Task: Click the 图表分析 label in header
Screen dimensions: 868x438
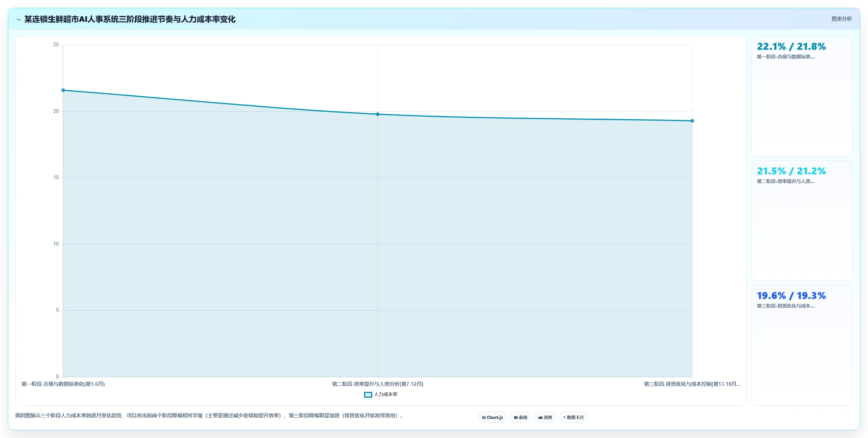Action: coord(841,19)
